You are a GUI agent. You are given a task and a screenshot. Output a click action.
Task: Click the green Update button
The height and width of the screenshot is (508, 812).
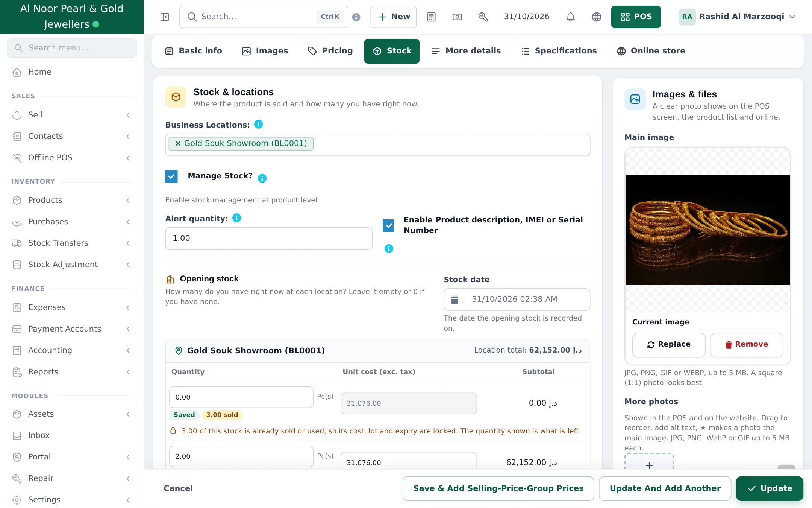coord(770,488)
